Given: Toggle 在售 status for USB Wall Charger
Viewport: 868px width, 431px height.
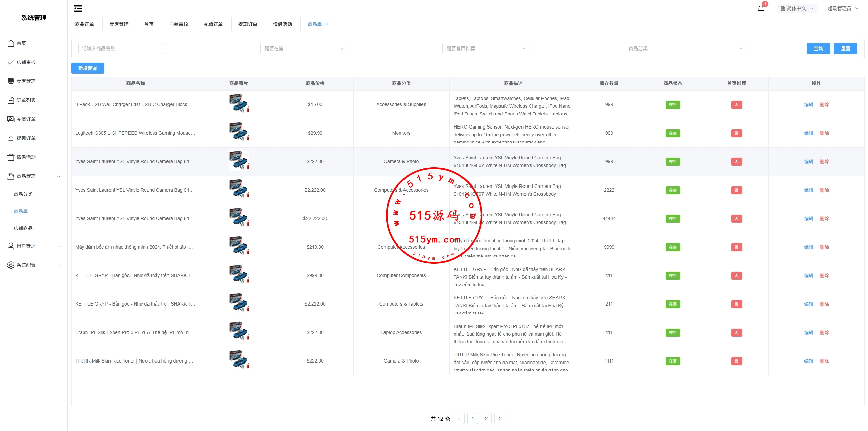Looking at the screenshot, I should tap(673, 105).
